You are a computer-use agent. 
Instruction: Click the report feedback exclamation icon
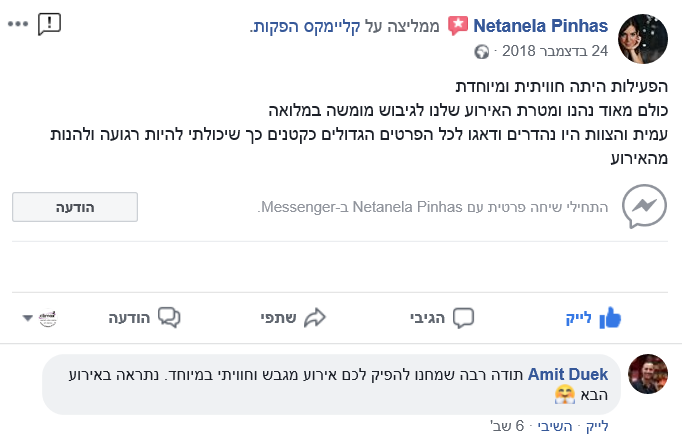click(x=49, y=23)
